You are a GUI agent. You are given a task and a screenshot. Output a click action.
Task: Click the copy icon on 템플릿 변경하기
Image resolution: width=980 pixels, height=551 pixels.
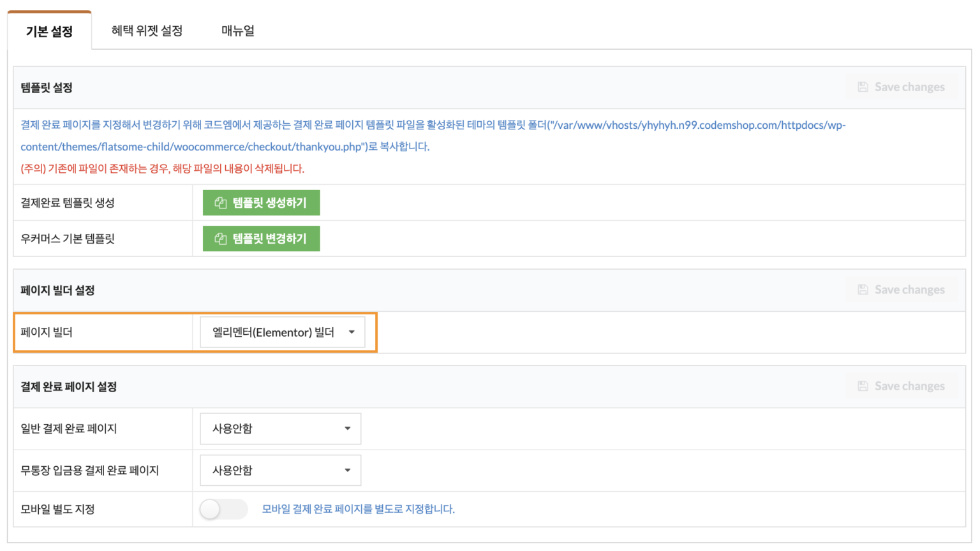[221, 239]
